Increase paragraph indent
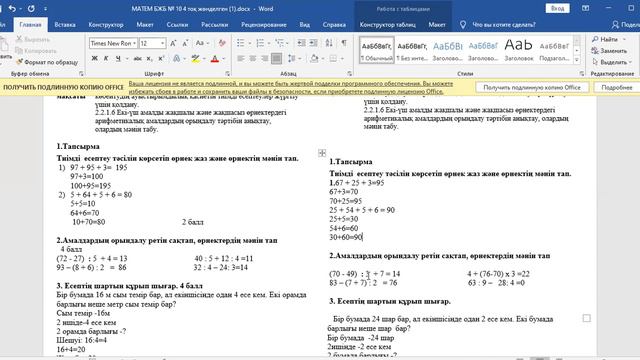The height and width of the screenshot is (360, 640). coord(313,43)
